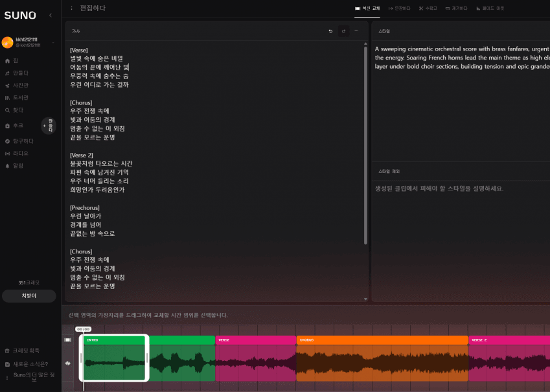Switch to the Extend (연장하다) tab

click(x=399, y=8)
